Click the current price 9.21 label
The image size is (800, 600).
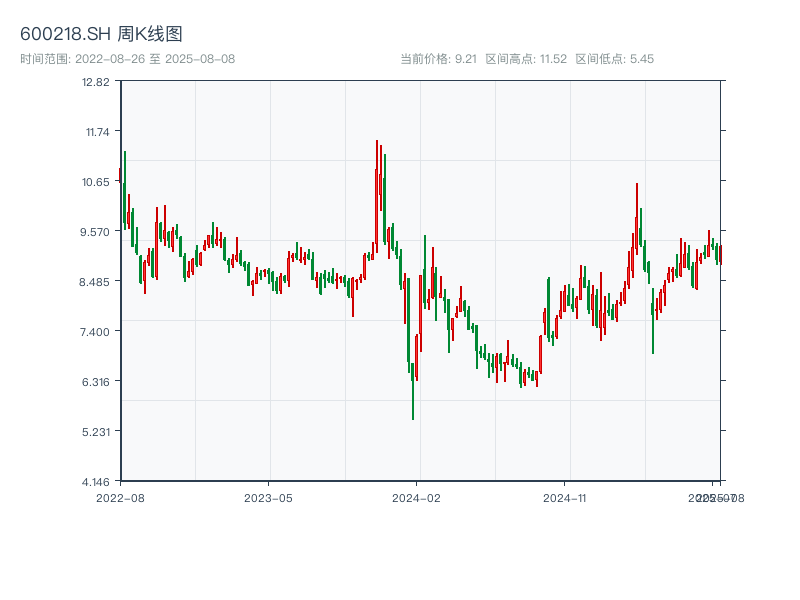click(437, 59)
